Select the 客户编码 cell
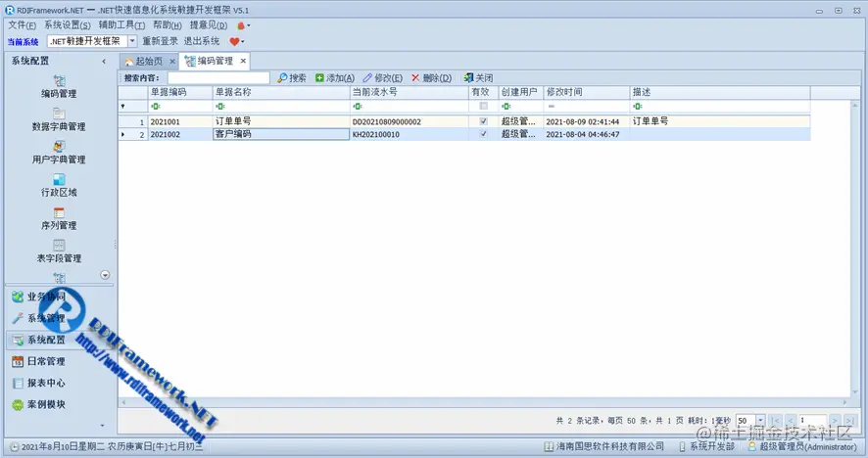 (x=281, y=134)
